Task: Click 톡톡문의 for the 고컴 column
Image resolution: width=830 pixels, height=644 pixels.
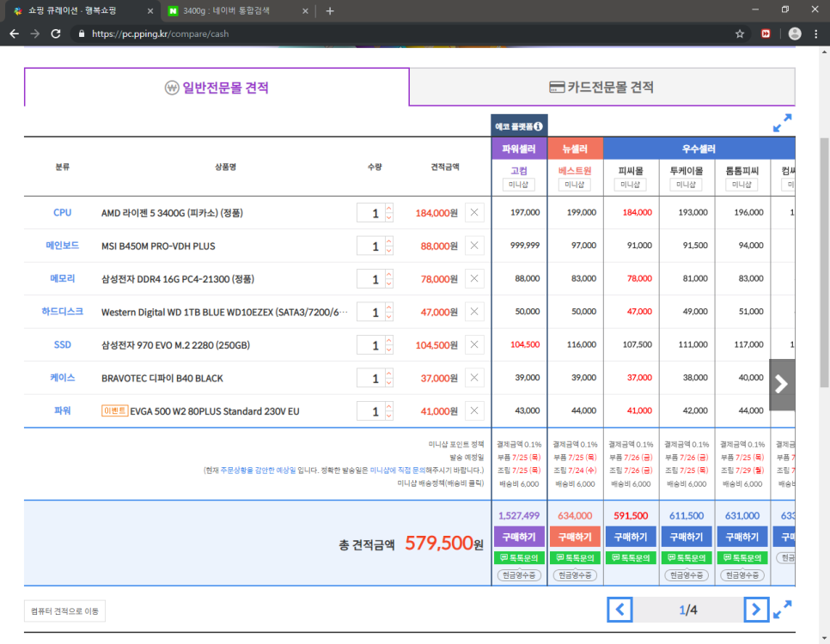Action: pos(519,558)
